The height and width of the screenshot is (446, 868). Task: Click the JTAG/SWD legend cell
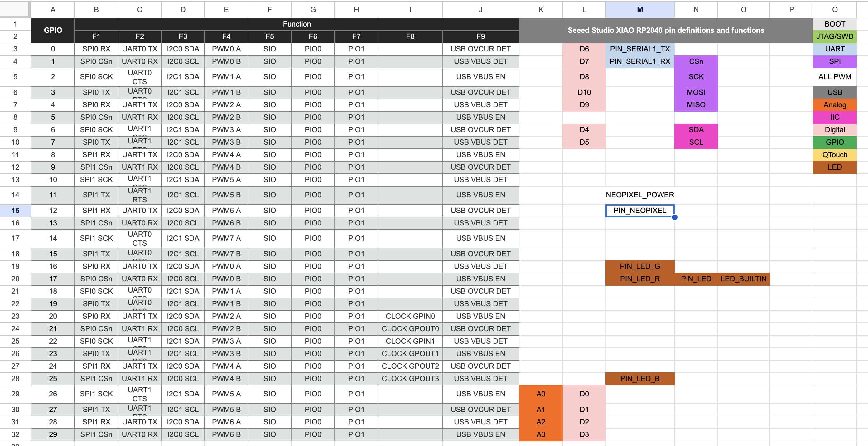tap(835, 37)
